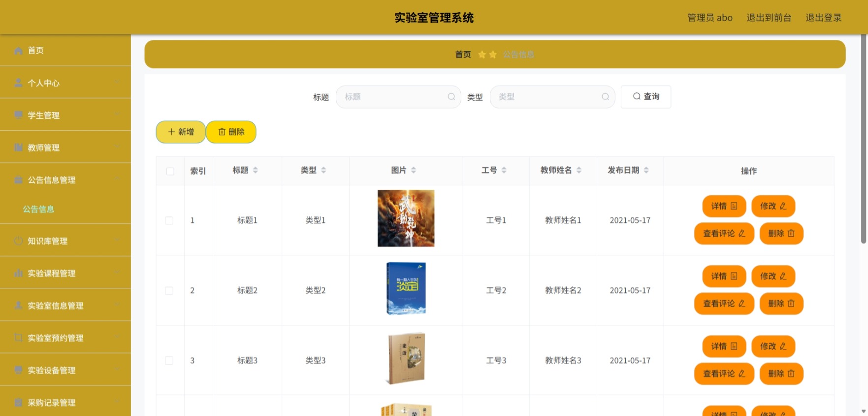Expand the 实验课程管理 menu chevron
The width and height of the screenshot is (868, 416).
pyautogui.click(x=117, y=273)
